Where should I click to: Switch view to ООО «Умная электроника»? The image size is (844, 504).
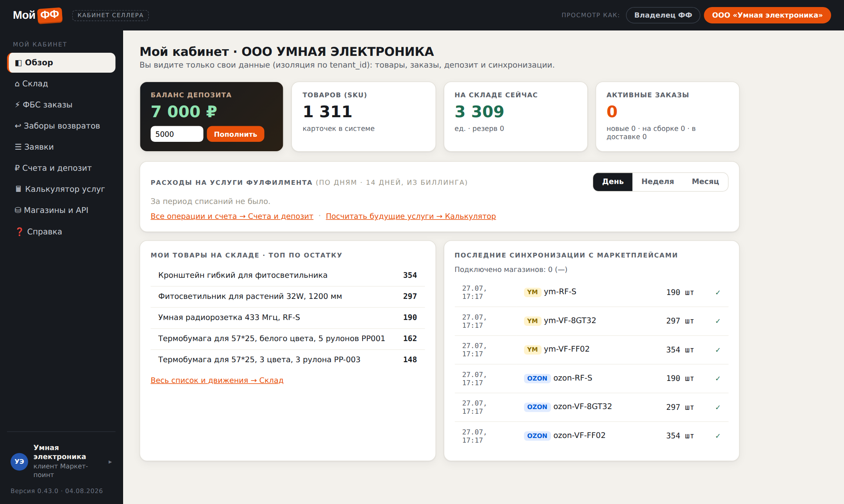click(x=767, y=15)
